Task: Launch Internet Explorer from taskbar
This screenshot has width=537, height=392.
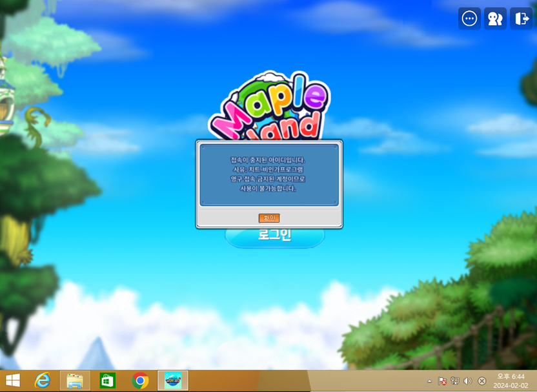Action: [x=43, y=381]
